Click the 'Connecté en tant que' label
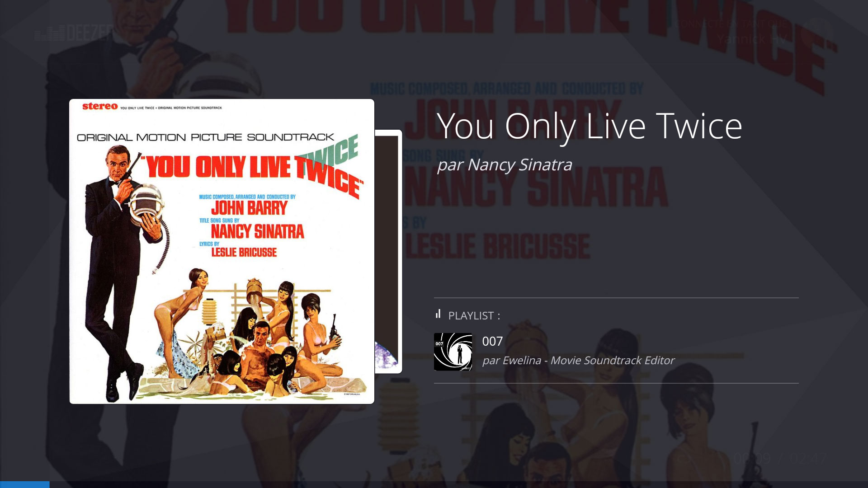This screenshot has width=868, height=488. point(731,23)
